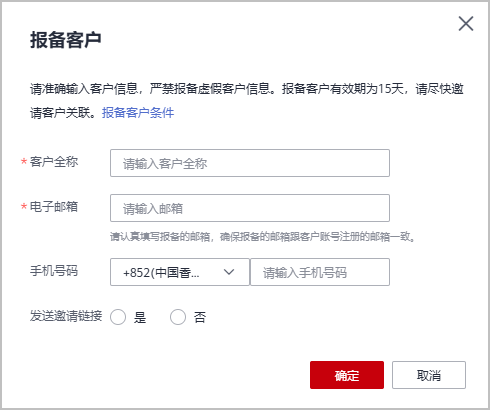The height and width of the screenshot is (410, 490).
Task: Click the gray email hint text below 电子邮箱
Action: tap(262, 237)
